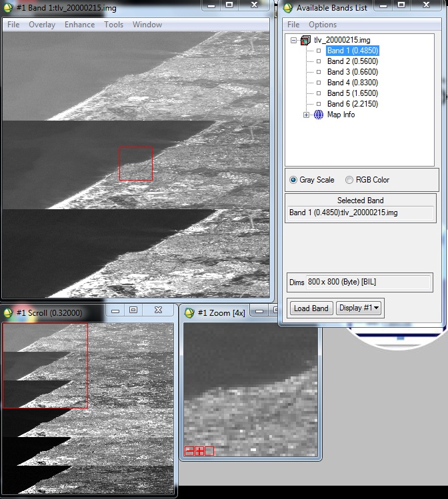This screenshot has height=499, width=448.
Task: Click the Map Info globe icon
Action: [319, 115]
